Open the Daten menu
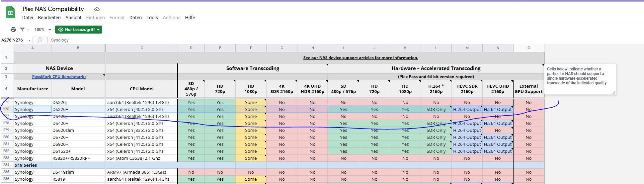 click(x=135, y=18)
